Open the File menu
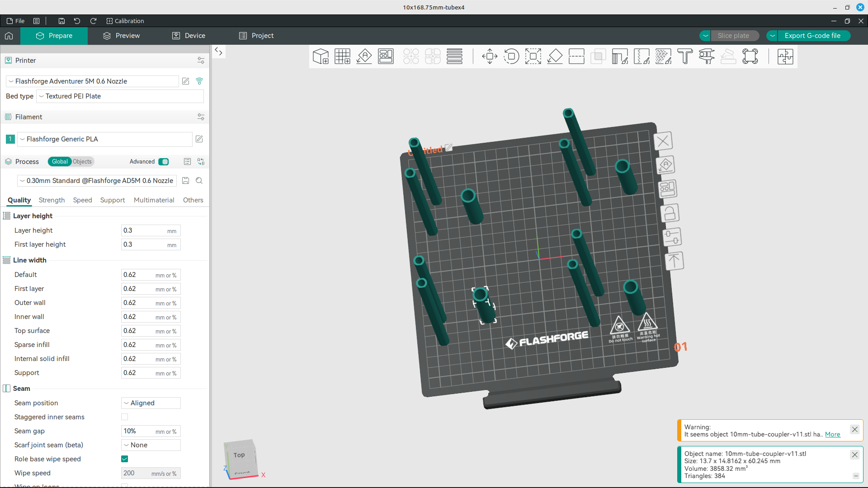 pyautogui.click(x=16, y=21)
